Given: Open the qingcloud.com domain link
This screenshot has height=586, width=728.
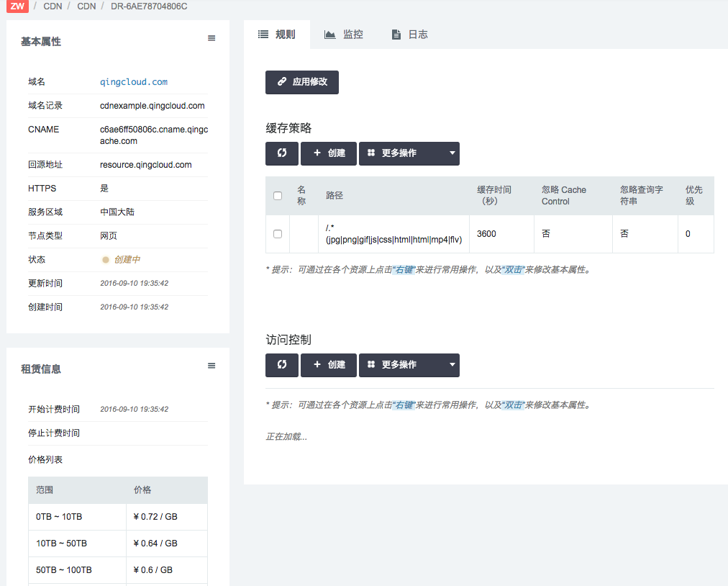Looking at the screenshot, I should click(134, 82).
